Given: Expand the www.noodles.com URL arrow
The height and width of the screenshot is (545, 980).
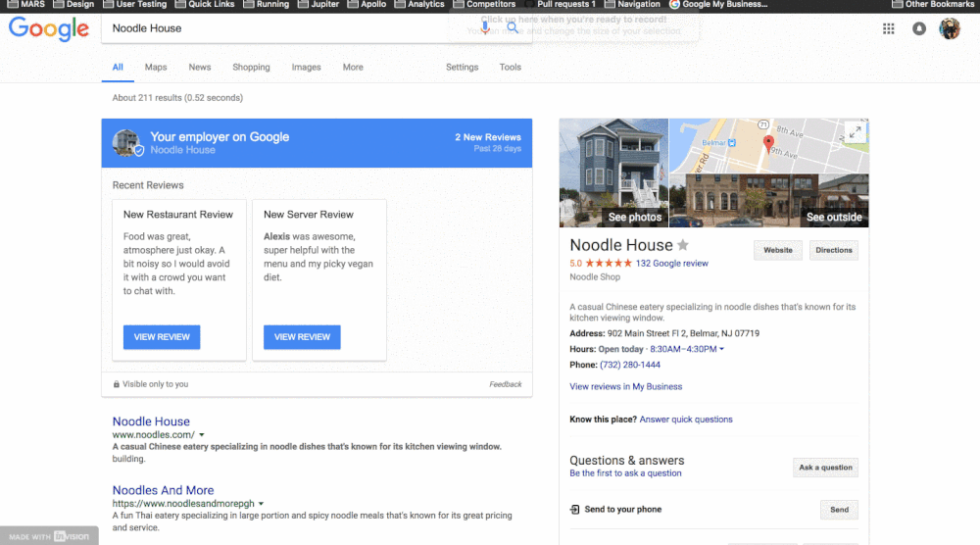Looking at the screenshot, I should tap(201, 435).
